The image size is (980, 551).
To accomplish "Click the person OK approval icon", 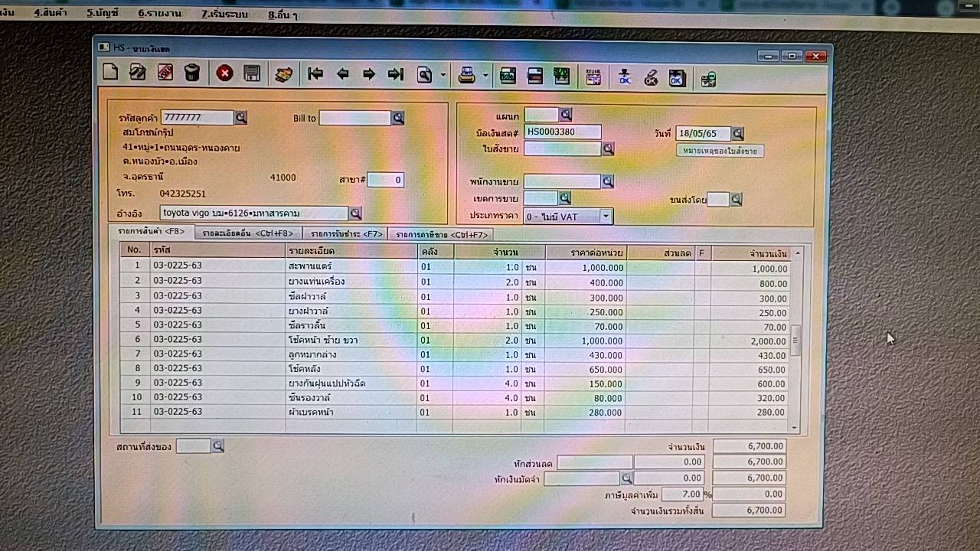I will coord(624,77).
